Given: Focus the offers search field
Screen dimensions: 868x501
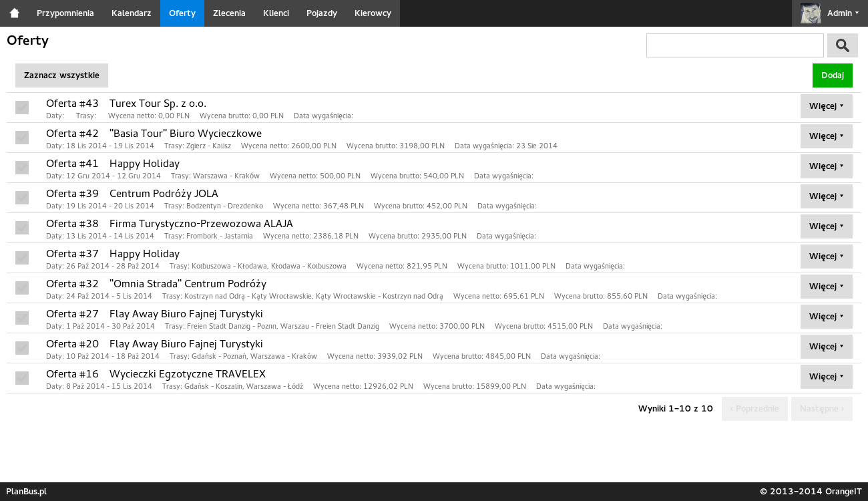Looking at the screenshot, I should point(735,45).
